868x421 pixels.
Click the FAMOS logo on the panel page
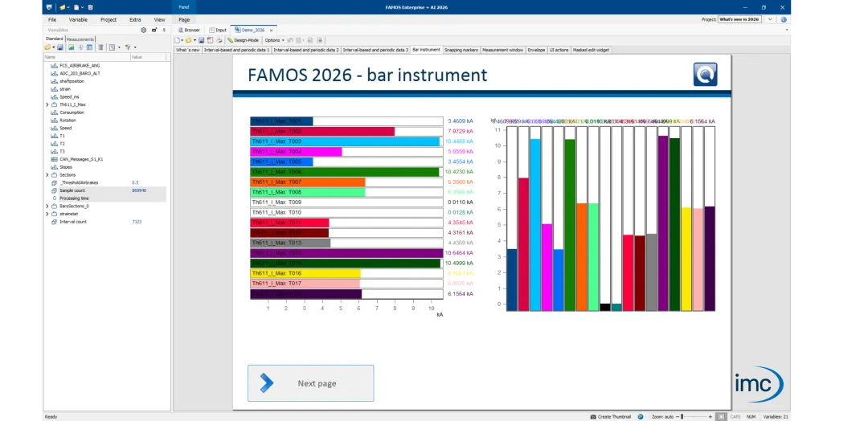(706, 74)
